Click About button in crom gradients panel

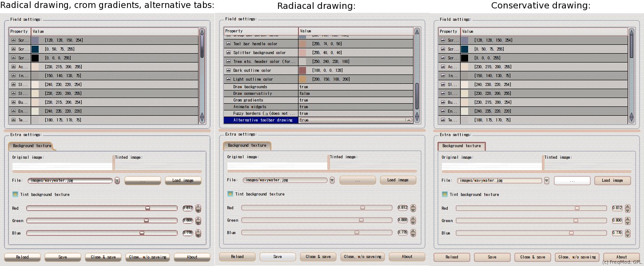[x=192, y=257]
